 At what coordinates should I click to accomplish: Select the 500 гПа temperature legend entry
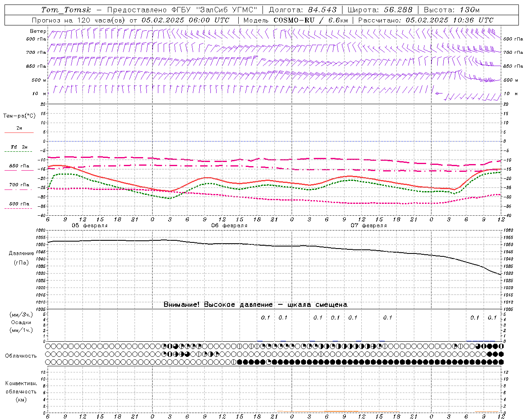point(19,205)
